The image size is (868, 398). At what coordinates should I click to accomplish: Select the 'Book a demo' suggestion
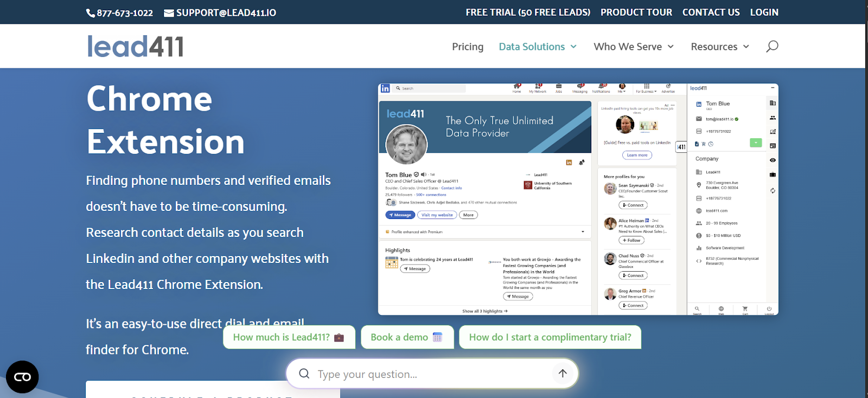coord(406,337)
